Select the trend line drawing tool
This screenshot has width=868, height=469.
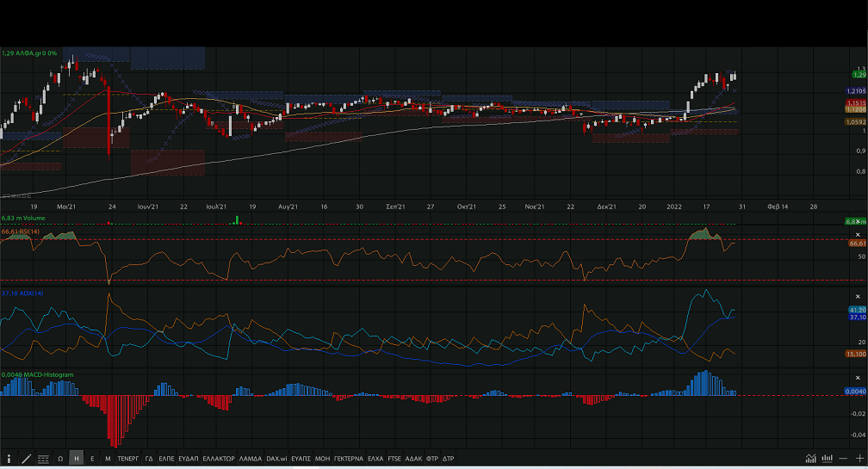pos(26,459)
